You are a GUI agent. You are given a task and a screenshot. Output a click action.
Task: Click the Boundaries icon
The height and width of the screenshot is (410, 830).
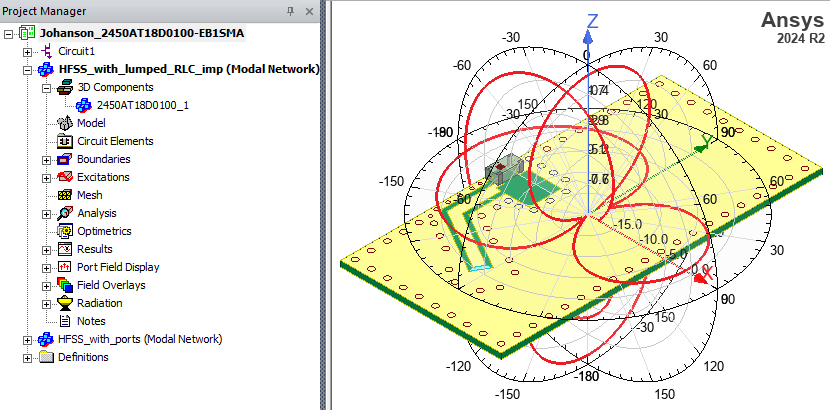(x=65, y=159)
